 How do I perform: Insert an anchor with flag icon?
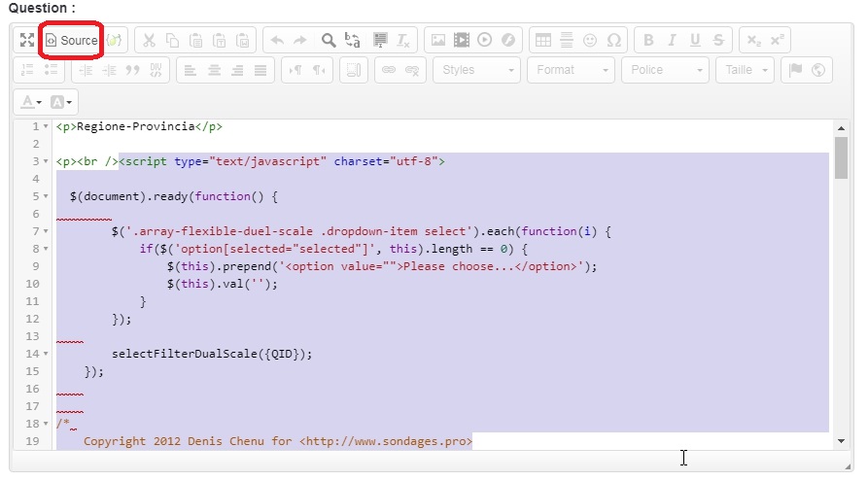pyautogui.click(x=795, y=70)
